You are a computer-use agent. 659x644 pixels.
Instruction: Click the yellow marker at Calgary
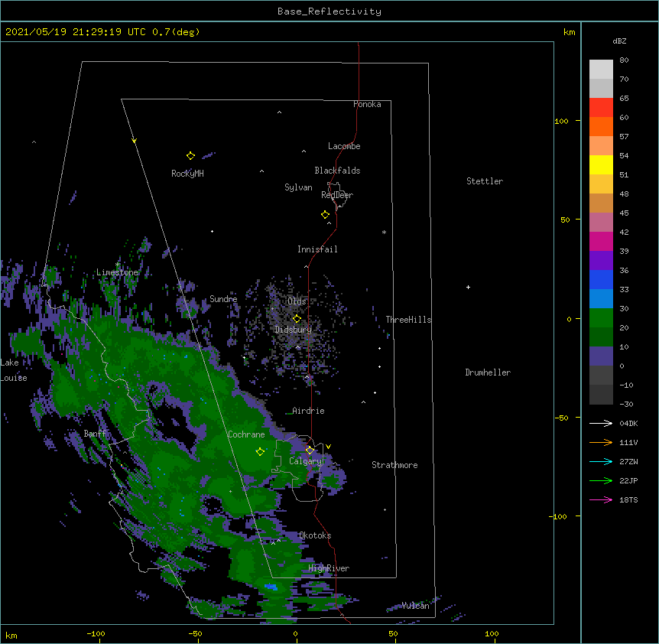click(310, 450)
